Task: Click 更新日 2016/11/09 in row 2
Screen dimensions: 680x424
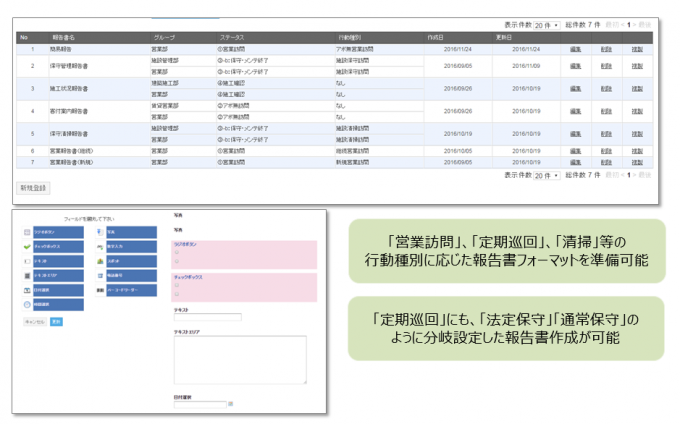Action: tap(526, 66)
